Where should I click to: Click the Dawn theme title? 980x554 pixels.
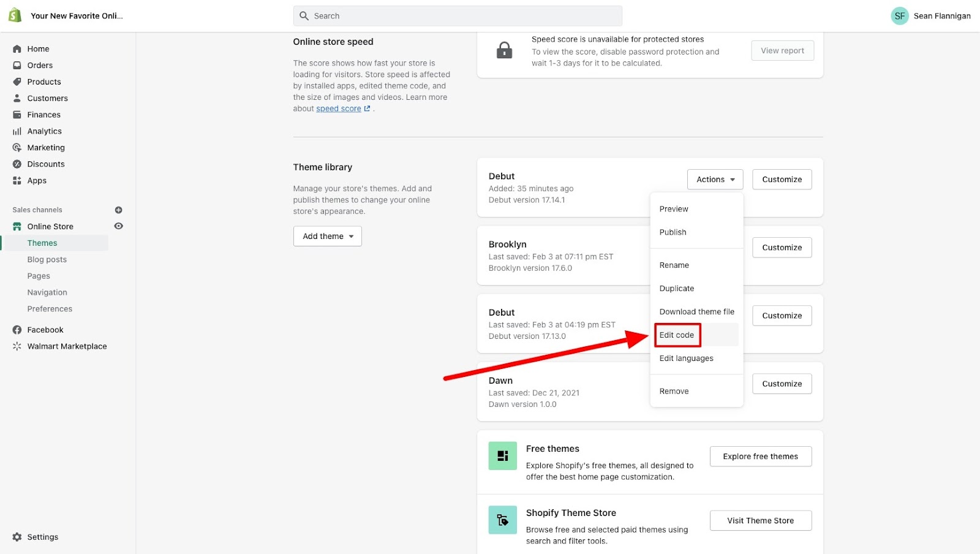(500, 381)
